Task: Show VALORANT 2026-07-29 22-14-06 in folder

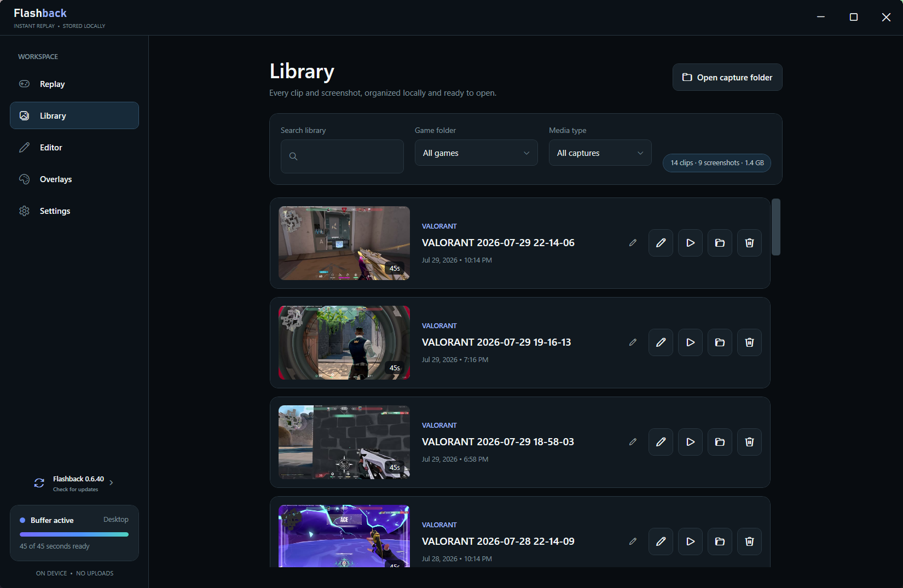Action: point(720,243)
